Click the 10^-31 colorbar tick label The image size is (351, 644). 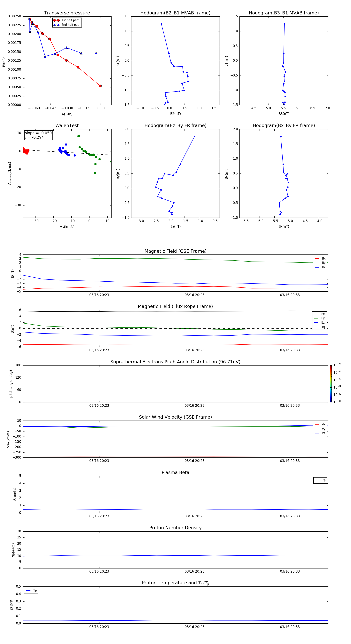(x=337, y=402)
